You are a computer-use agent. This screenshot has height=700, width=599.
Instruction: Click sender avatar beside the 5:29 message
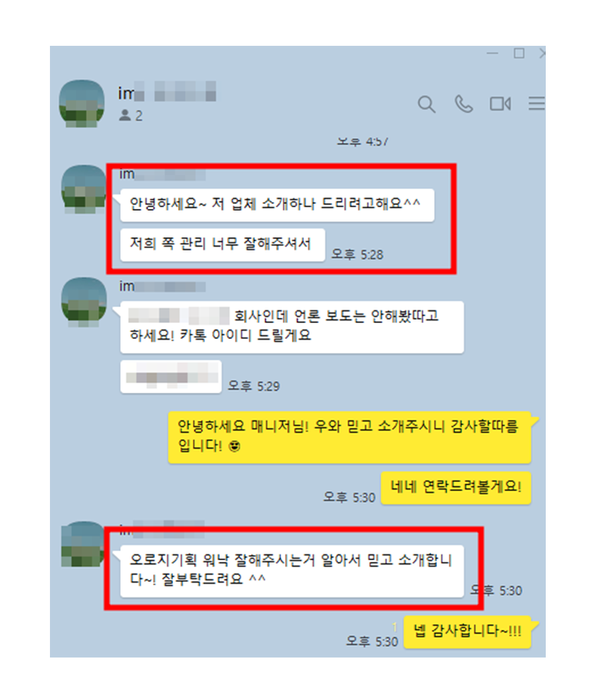pos(83,302)
